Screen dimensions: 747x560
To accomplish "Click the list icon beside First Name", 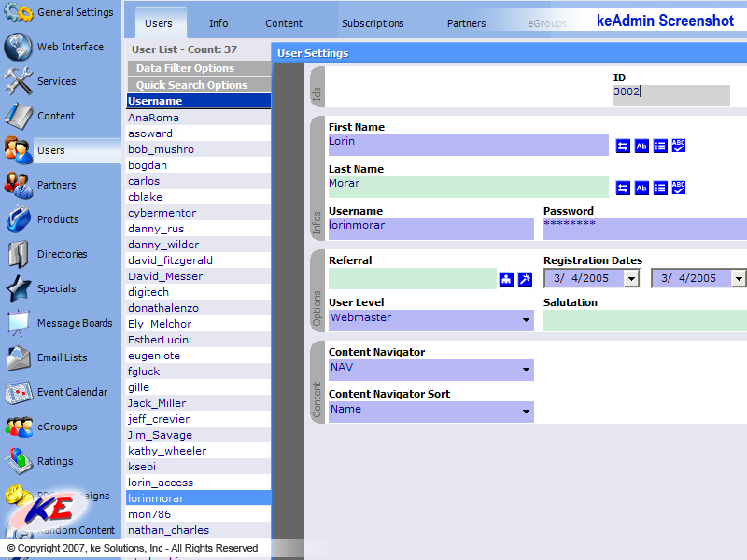I will coord(660,146).
